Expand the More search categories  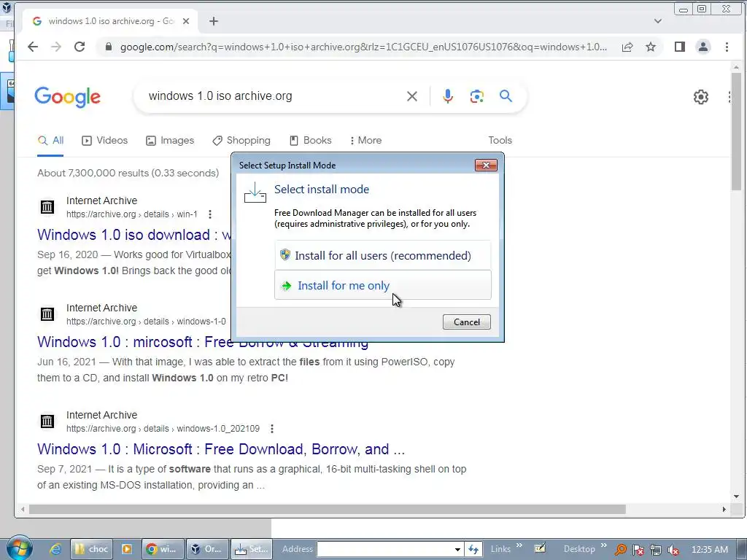(x=366, y=141)
